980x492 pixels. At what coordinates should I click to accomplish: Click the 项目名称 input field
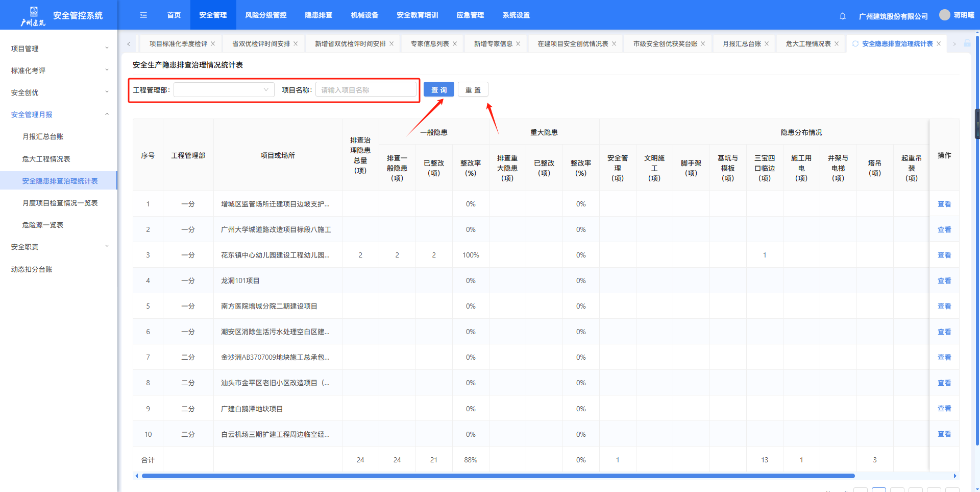coord(365,90)
